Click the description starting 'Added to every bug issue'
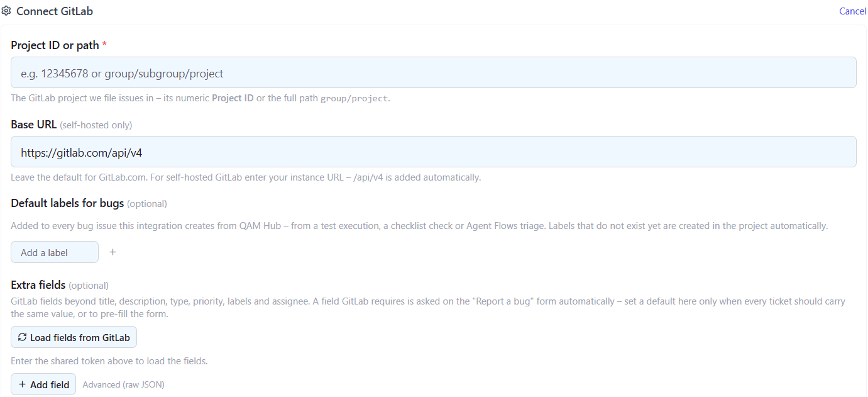Image resolution: width=868 pixels, height=397 pixels. pyautogui.click(x=419, y=225)
